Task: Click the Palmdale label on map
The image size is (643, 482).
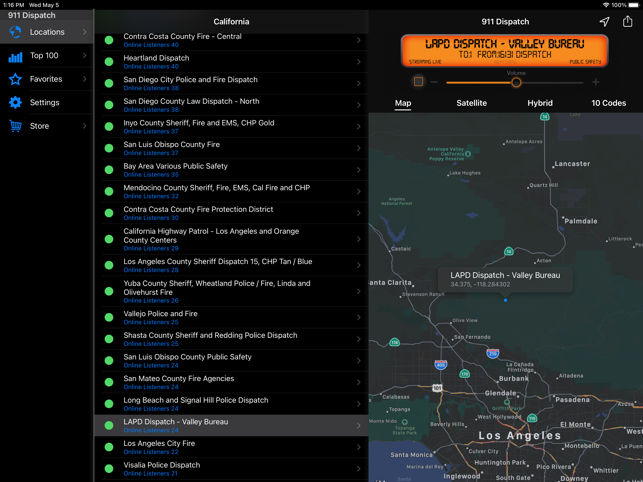Action: (x=581, y=221)
